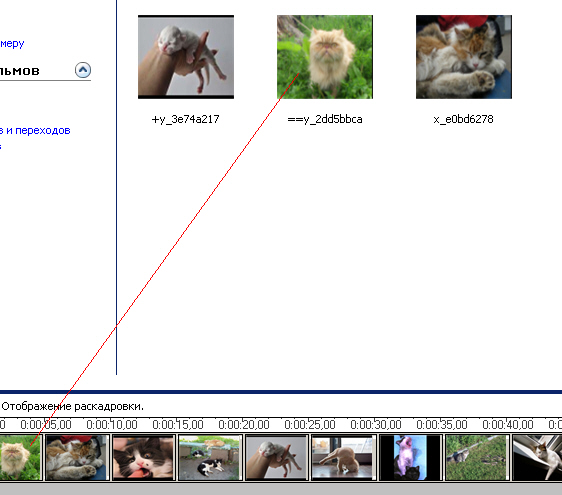Select the cats lying outdoors timeline clip
This screenshot has width=562, height=495.
pyautogui.click(x=210, y=457)
